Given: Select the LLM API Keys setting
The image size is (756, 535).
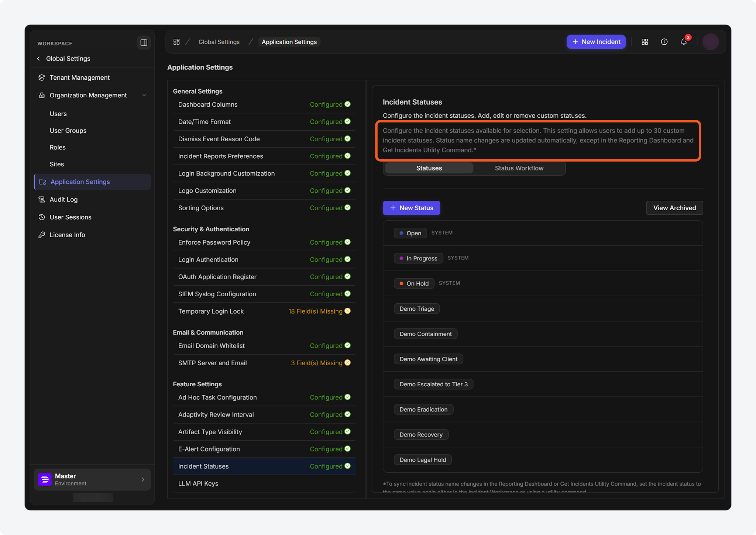Looking at the screenshot, I should [x=264, y=483].
